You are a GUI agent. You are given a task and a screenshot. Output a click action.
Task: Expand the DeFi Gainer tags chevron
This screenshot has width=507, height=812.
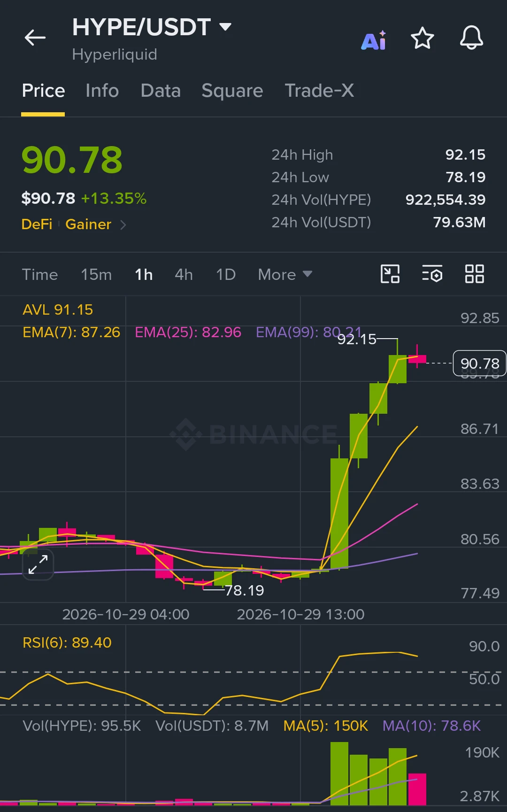pos(123,225)
